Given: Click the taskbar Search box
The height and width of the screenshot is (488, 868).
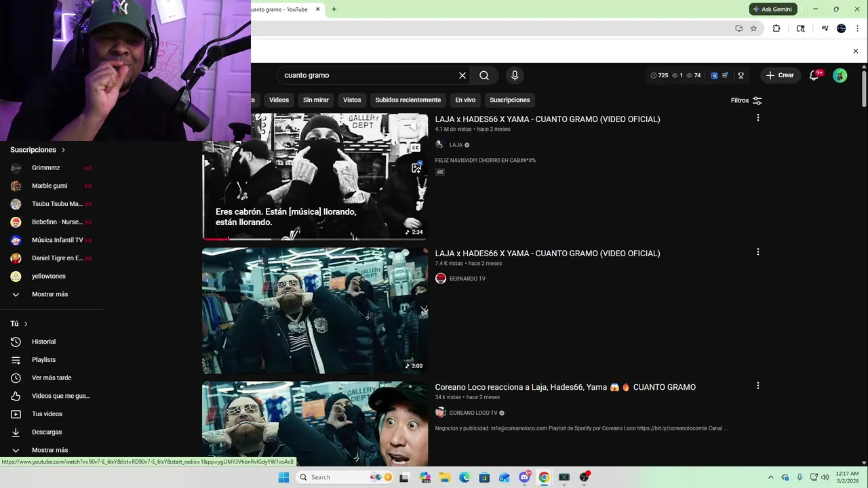Looking at the screenshot, I should point(345,477).
